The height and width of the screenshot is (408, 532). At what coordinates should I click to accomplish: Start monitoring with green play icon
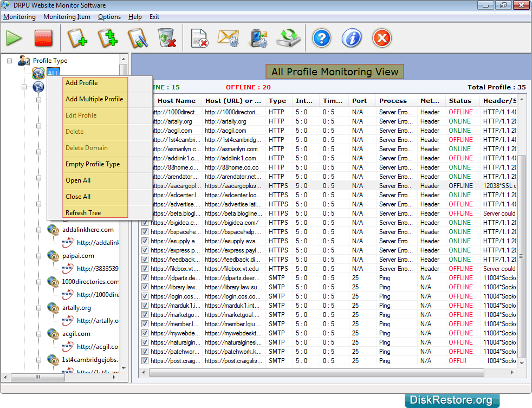coord(14,38)
